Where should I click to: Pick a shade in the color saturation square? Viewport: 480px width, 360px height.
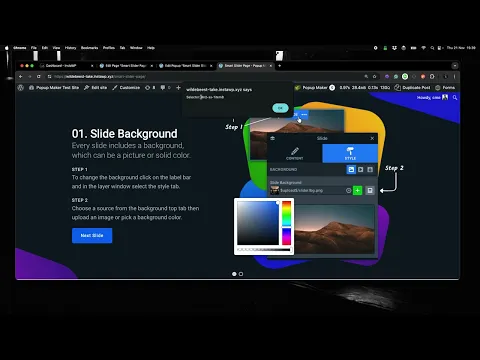[258, 223]
